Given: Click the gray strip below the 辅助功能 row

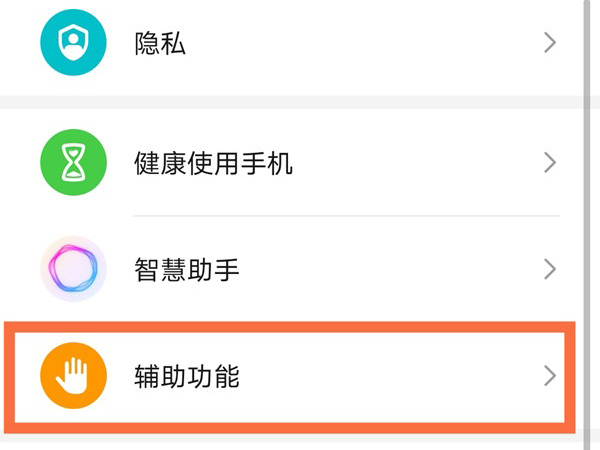Looking at the screenshot, I should point(300,441).
